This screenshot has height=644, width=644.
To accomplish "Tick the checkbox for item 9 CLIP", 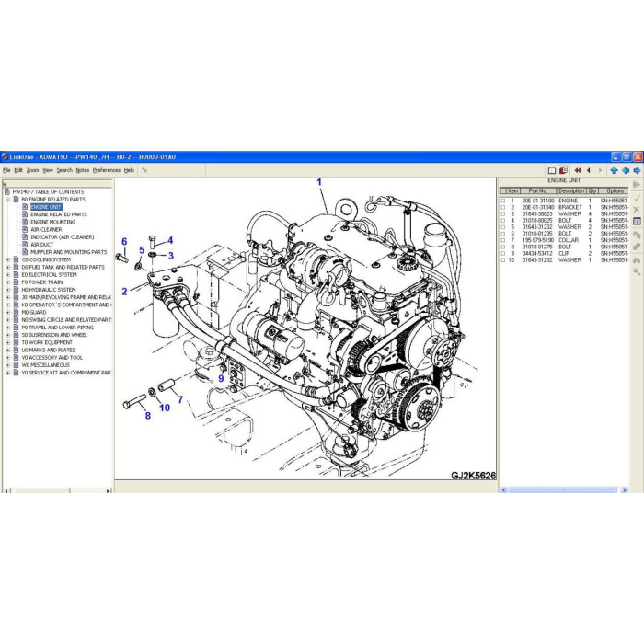I will (502, 253).
